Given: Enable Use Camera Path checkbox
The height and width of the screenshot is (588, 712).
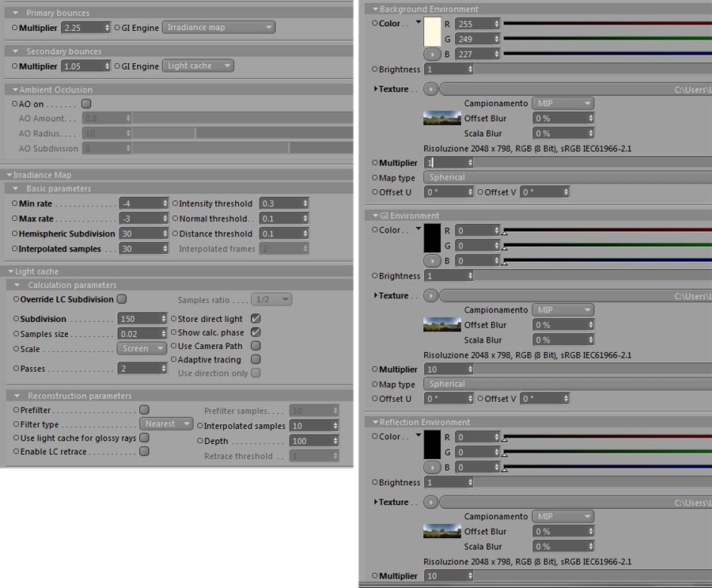Looking at the screenshot, I should [x=256, y=346].
